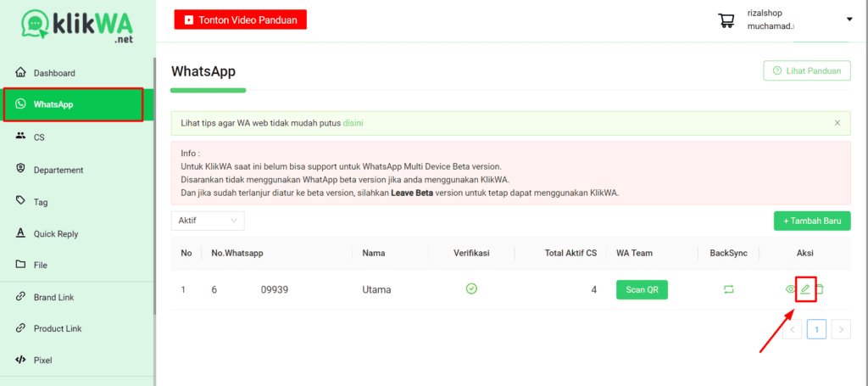Screen dimensions: 868x386
Task: Click the sidebar vertical scrollbar
Action: pos(154,186)
